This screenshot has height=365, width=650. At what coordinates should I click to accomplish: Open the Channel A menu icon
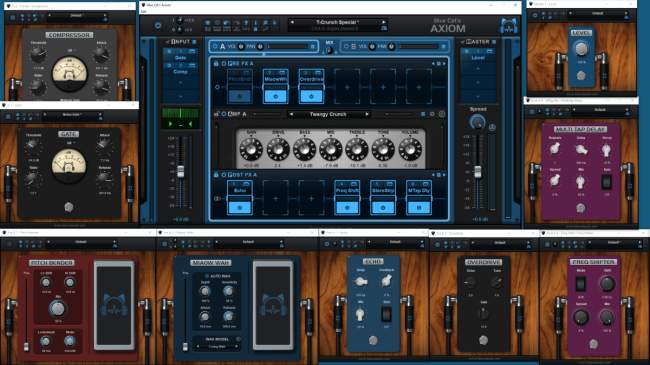pyautogui.click(x=313, y=46)
